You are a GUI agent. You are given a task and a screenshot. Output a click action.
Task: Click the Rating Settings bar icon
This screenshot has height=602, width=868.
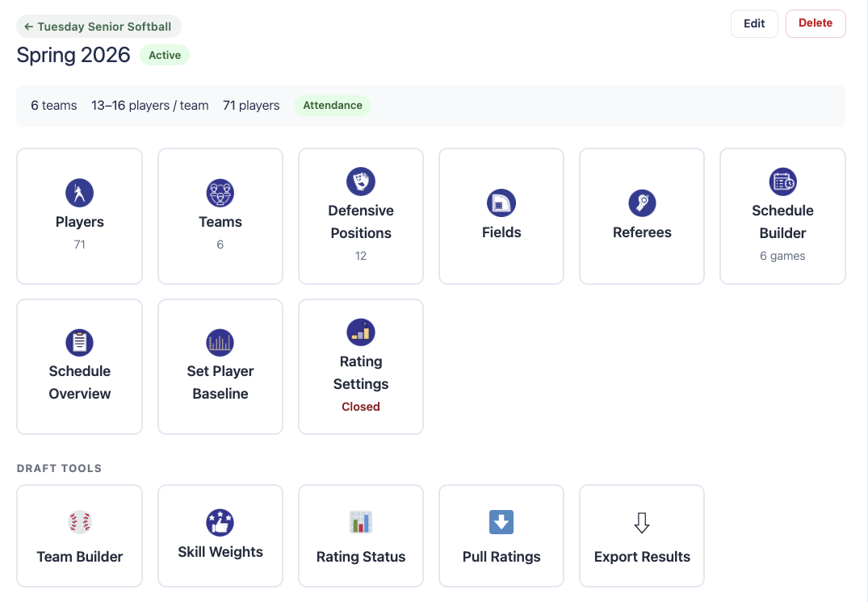360,332
